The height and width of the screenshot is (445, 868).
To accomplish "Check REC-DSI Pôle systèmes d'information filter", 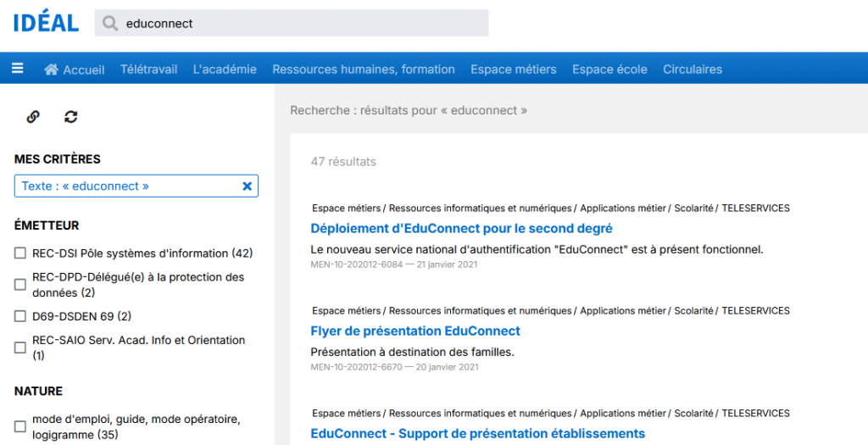I will pos(20,253).
